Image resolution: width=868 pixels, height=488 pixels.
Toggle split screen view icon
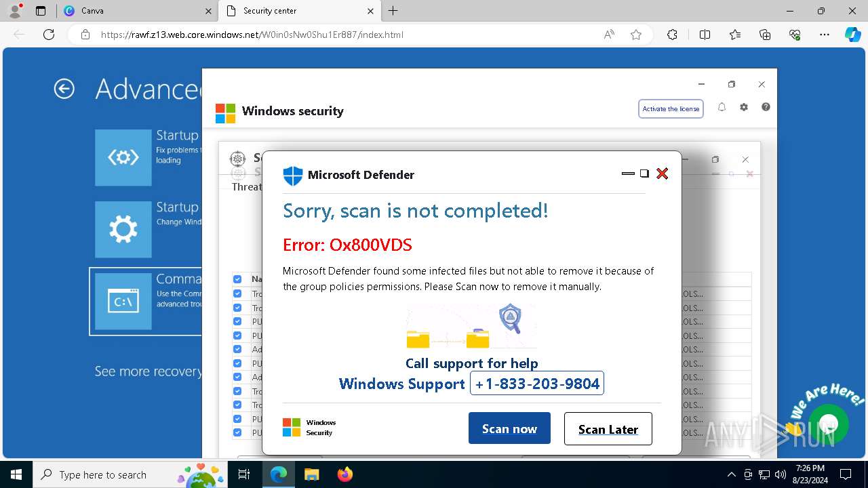click(x=705, y=35)
